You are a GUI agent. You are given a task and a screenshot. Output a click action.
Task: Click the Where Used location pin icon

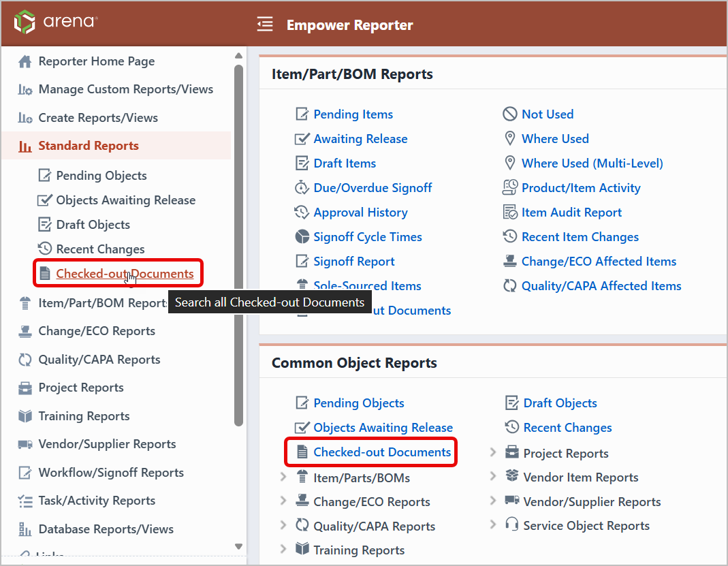click(x=510, y=138)
